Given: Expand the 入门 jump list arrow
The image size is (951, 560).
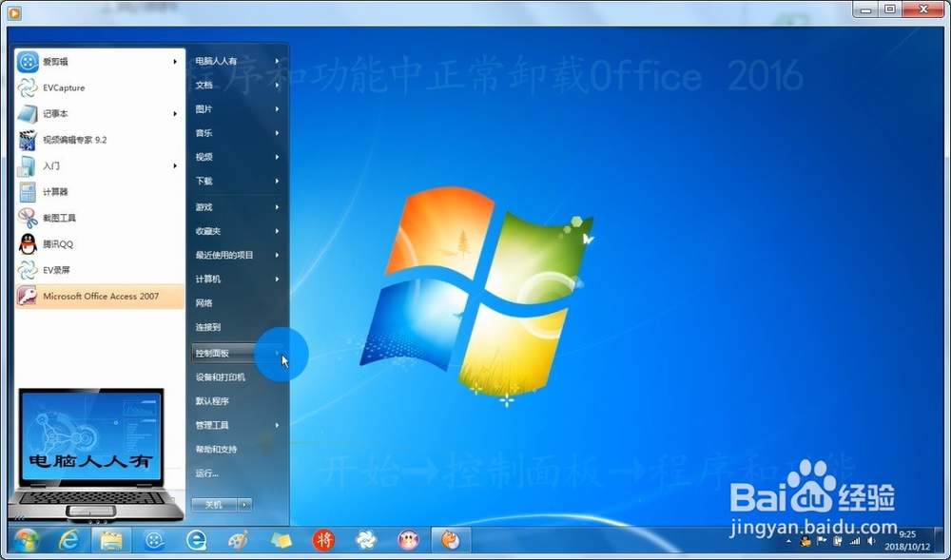Looking at the screenshot, I should coord(175,166).
